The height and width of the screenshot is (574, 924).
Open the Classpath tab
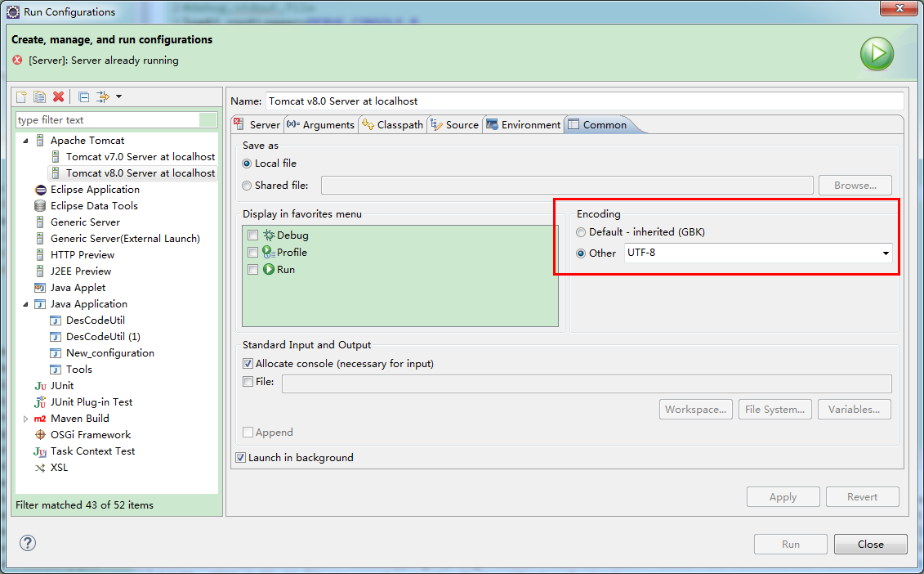393,124
